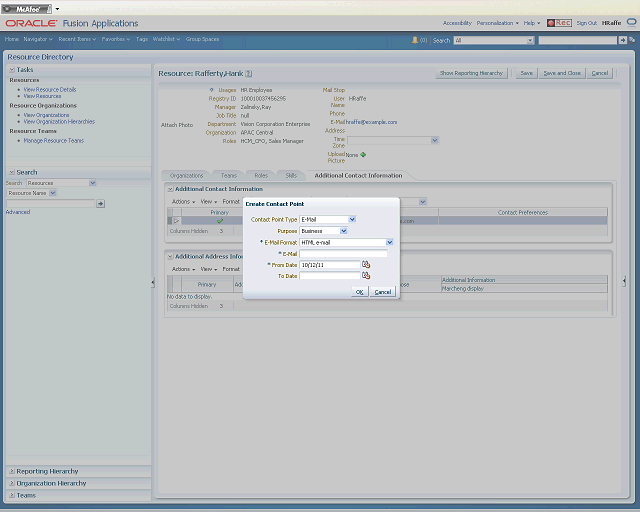The image size is (640, 512).
Task: Click Cancel in Create Contact Point dialog
Action: pyautogui.click(x=383, y=292)
